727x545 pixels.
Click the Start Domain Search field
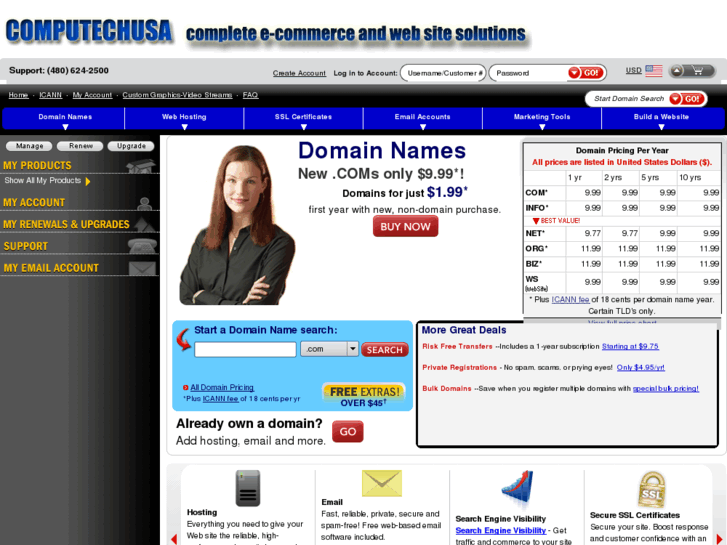[x=629, y=99]
